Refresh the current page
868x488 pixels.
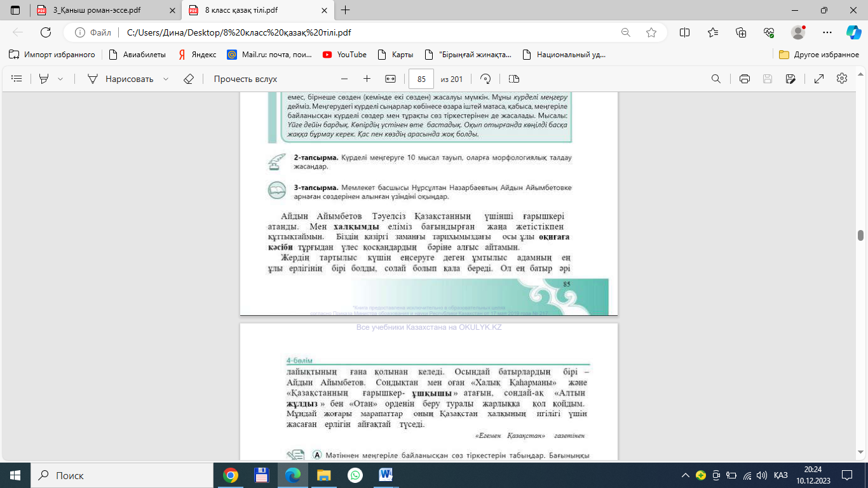pyautogui.click(x=46, y=32)
